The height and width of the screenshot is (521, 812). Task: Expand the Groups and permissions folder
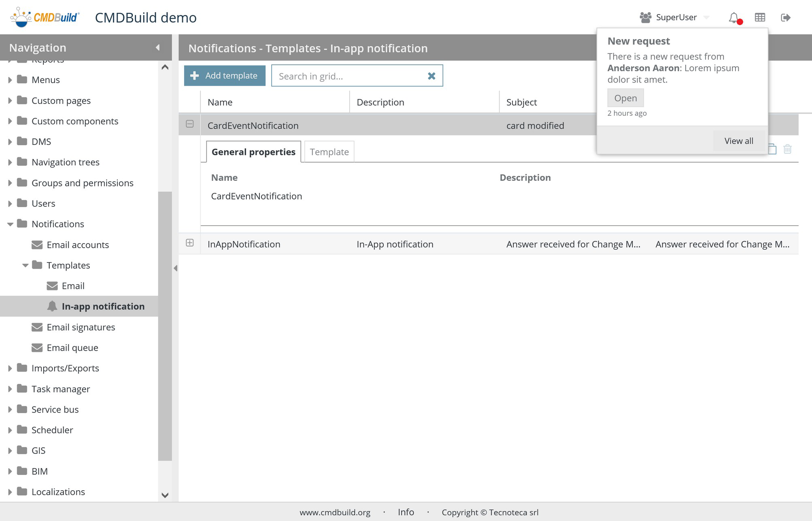point(10,183)
